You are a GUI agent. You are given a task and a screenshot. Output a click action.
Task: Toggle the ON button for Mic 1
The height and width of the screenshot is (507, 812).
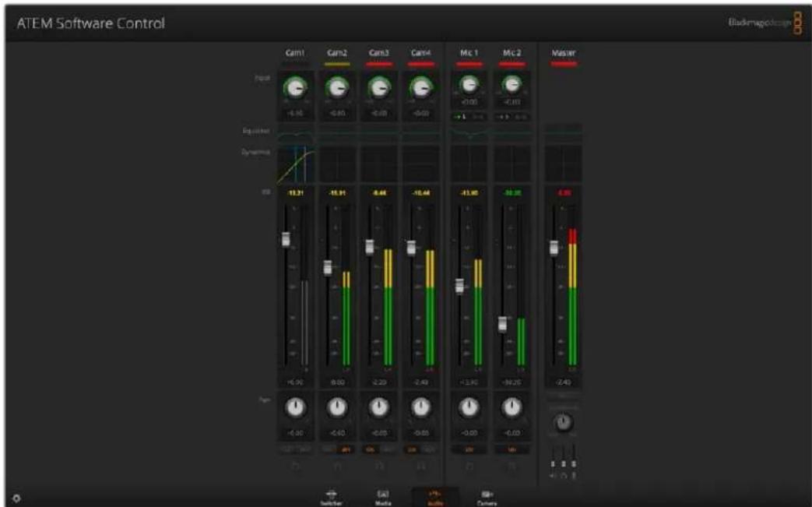[469, 449]
